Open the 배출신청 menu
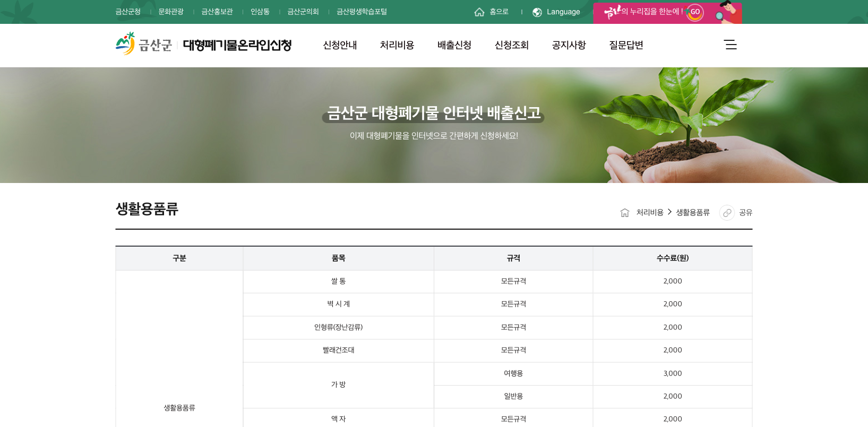The height and width of the screenshot is (427, 868). coord(454,45)
